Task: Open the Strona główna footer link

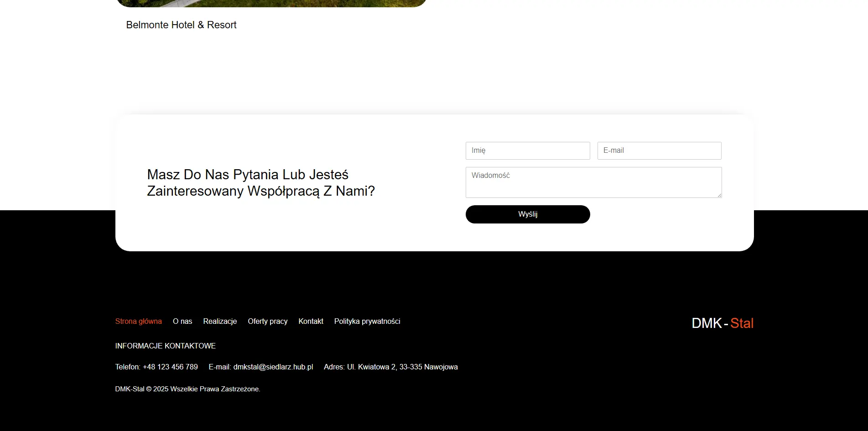Action: [x=138, y=322]
